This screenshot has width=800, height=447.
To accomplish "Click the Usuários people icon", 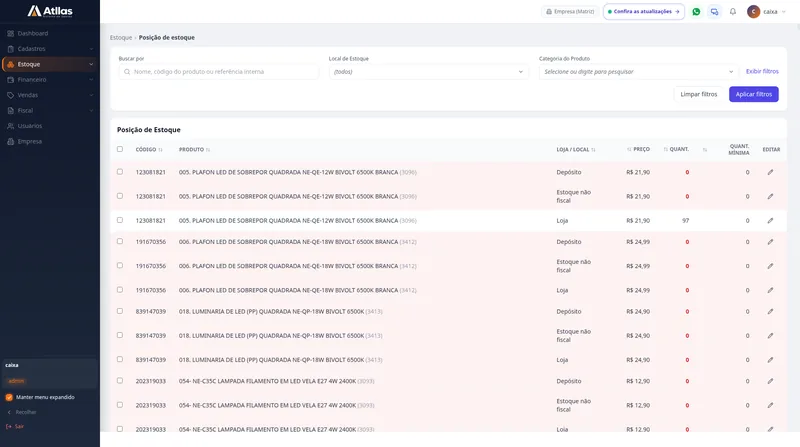I will [x=11, y=126].
